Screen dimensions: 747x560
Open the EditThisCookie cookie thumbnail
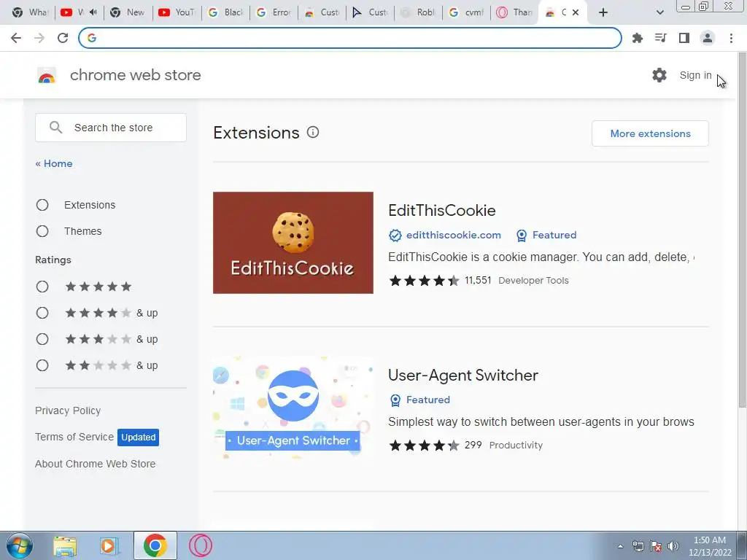click(x=293, y=243)
